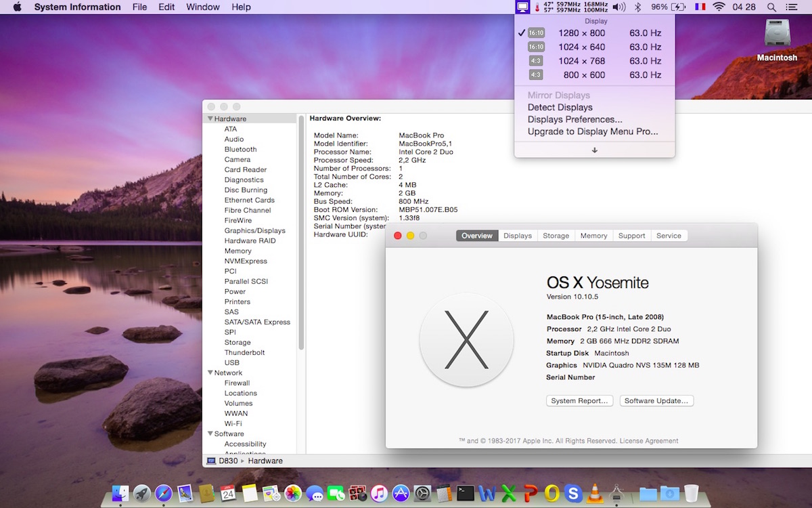
Task: Select Wi-Fi under Network
Action: 233,424
